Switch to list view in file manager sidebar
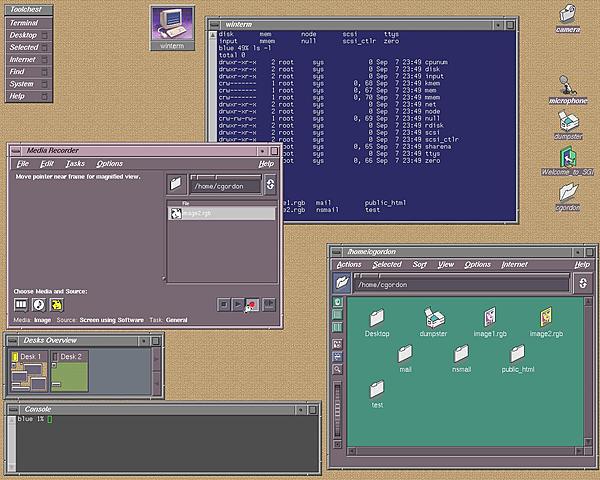The width and height of the screenshot is (600, 480). point(337,315)
